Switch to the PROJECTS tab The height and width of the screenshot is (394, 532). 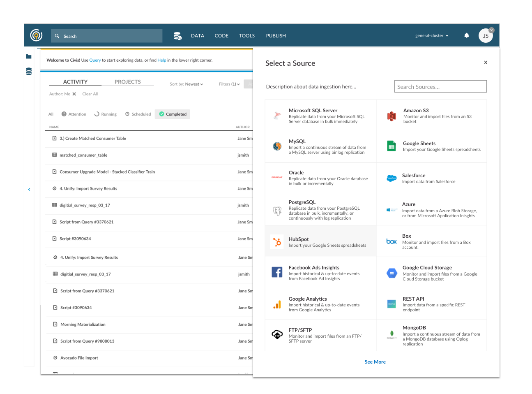pos(128,82)
